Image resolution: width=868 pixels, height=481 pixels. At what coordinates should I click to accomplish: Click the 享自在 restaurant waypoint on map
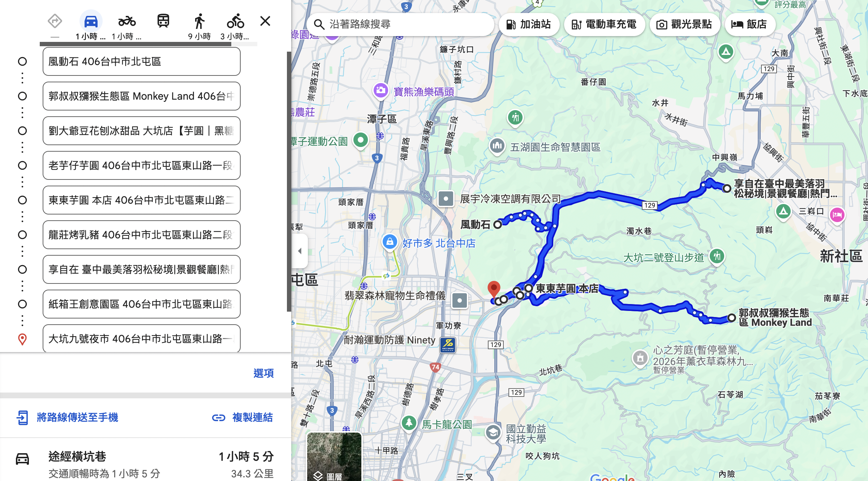pyautogui.click(x=727, y=188)
